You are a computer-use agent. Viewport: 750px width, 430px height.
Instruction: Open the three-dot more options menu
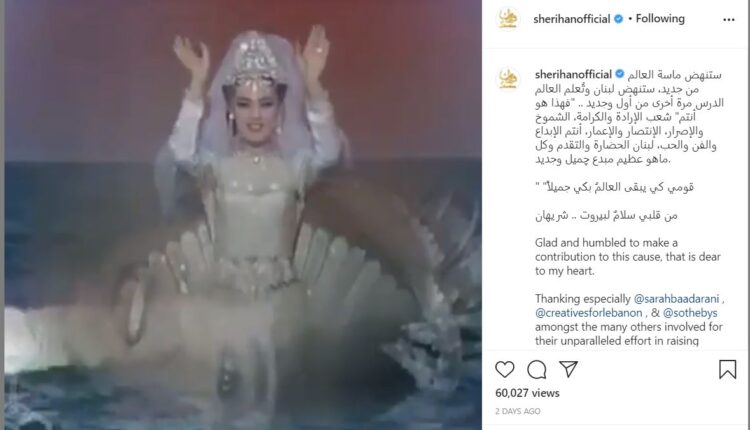click(x=729, y=20)
